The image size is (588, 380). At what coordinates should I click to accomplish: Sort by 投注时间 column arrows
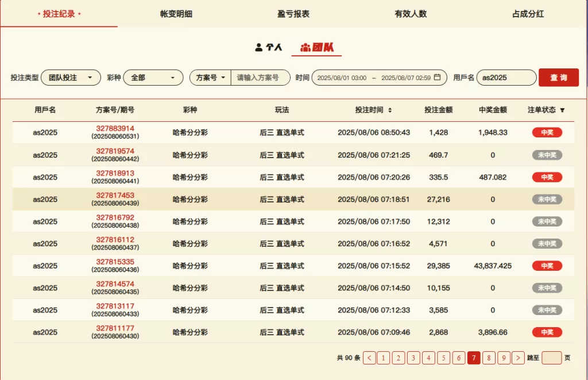(x=390, y=110)
